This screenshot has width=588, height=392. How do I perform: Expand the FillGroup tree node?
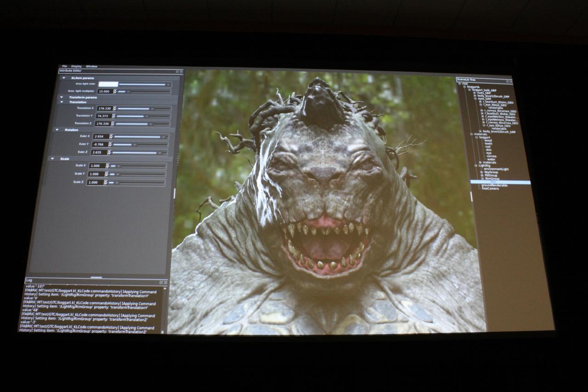481,175
